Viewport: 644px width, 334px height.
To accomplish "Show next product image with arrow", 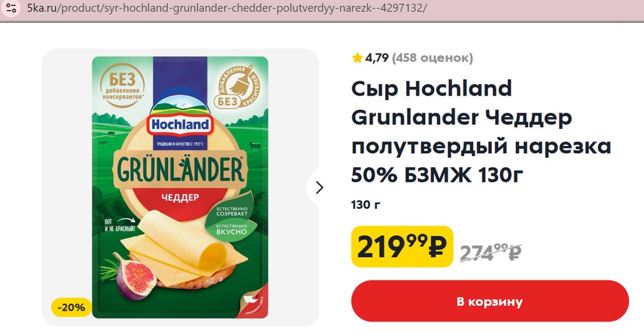I will [319, 187].
